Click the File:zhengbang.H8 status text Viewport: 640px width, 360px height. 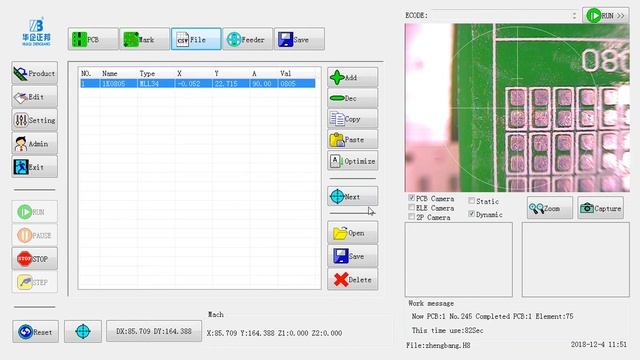438,345
